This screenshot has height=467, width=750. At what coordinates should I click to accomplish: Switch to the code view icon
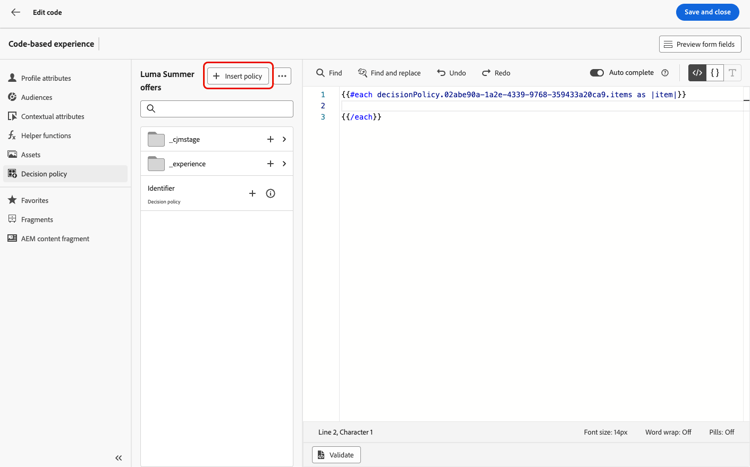pos(697,73)
